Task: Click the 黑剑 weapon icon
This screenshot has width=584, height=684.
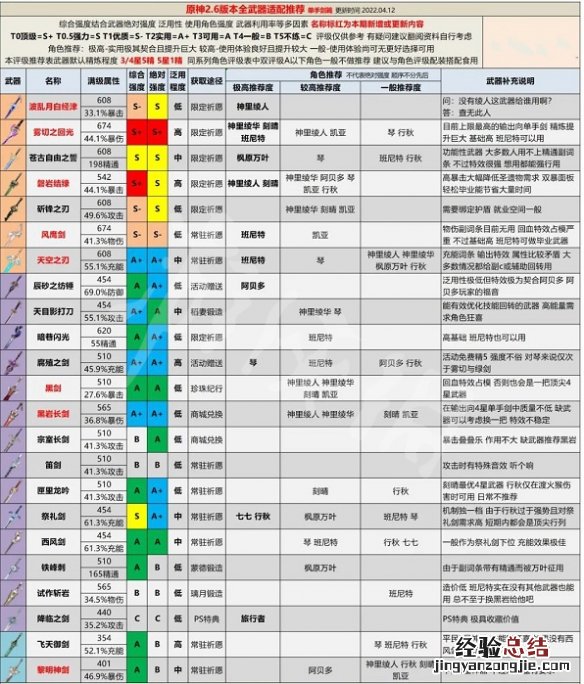Action: coord(13,388)
